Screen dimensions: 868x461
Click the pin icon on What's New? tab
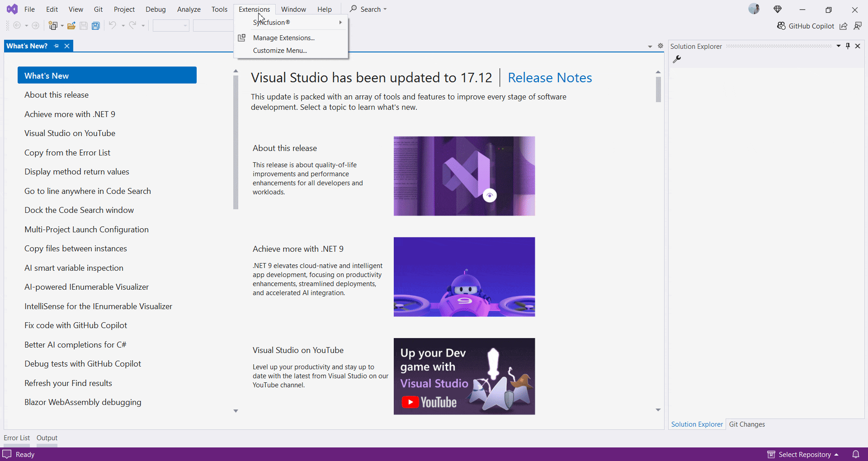pos(57,46)
